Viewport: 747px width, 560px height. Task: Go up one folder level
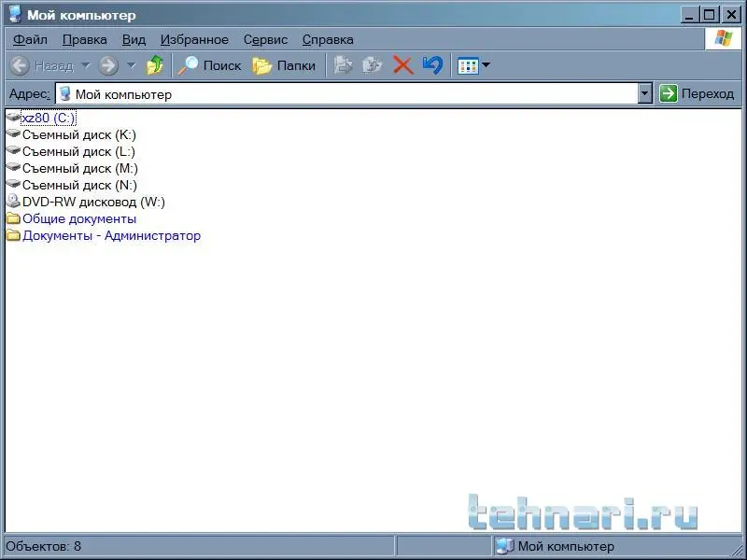(154, 65)
